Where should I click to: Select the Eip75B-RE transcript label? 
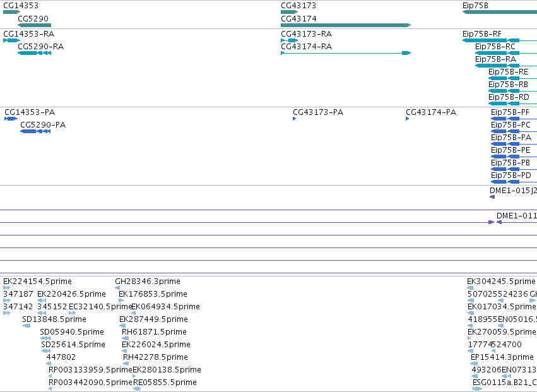pyautogui.click(x=508, y=72)
